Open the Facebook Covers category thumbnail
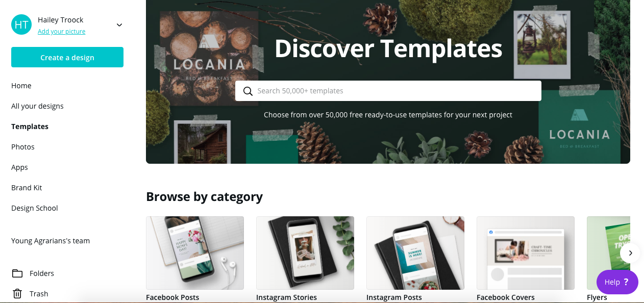Image resolution: width=644 pixels, height=303 pixels. click(x=526, y=253)
